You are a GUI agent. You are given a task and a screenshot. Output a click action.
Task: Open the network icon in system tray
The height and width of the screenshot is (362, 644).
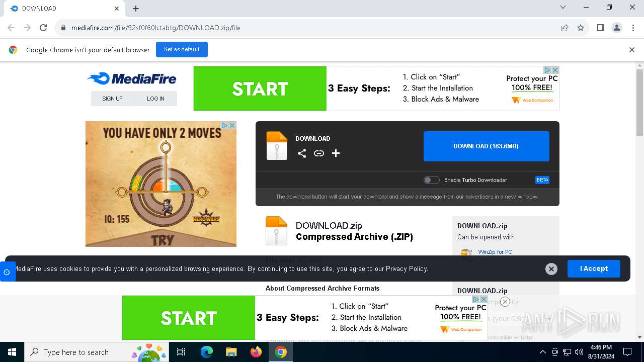tap(567, 352)
